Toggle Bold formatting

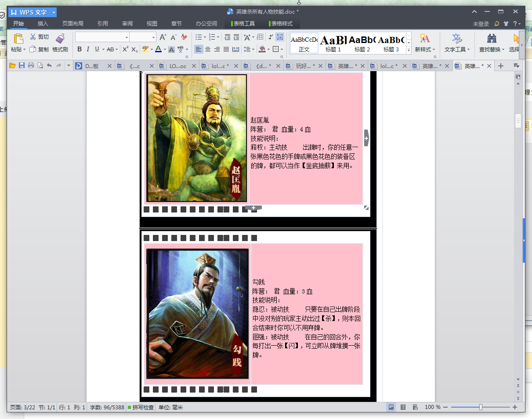(80, 49)
